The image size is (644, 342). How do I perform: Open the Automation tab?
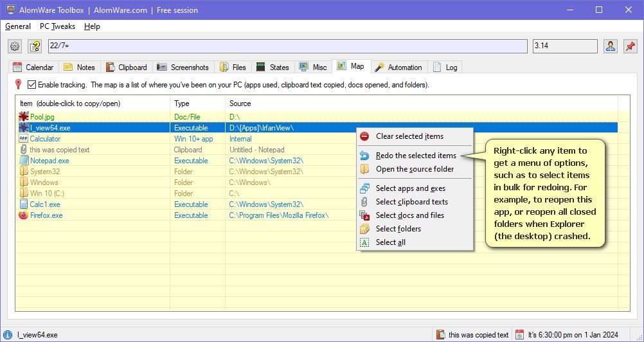tap(398, 67)
